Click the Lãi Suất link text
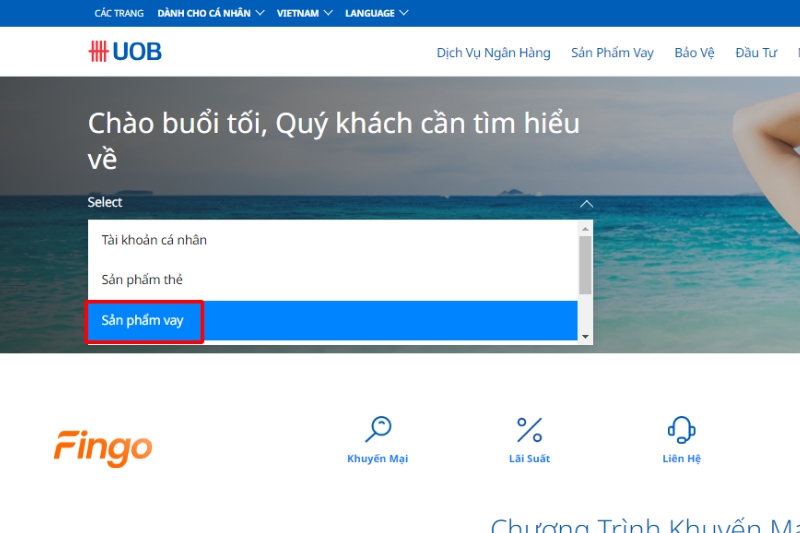The width and height of the screenshot is (800, 533). 530,459
